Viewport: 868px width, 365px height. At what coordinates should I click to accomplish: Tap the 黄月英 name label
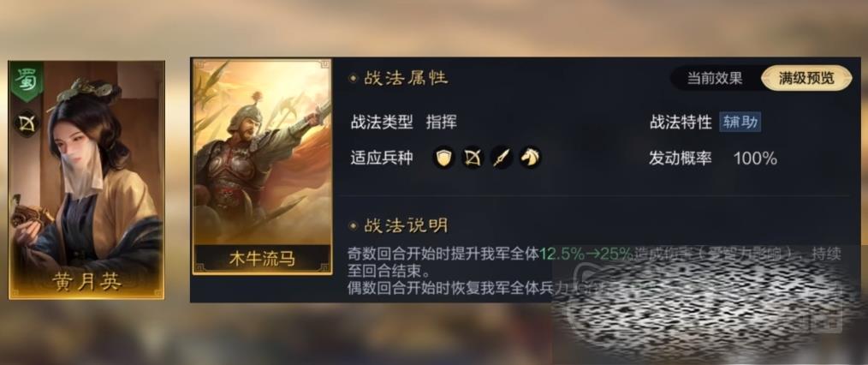[x=87, y=281]
